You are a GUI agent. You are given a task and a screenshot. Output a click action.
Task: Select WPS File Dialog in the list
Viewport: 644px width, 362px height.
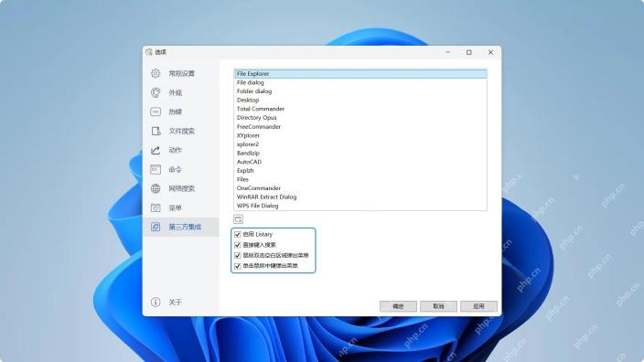click(x=360, y=206)
